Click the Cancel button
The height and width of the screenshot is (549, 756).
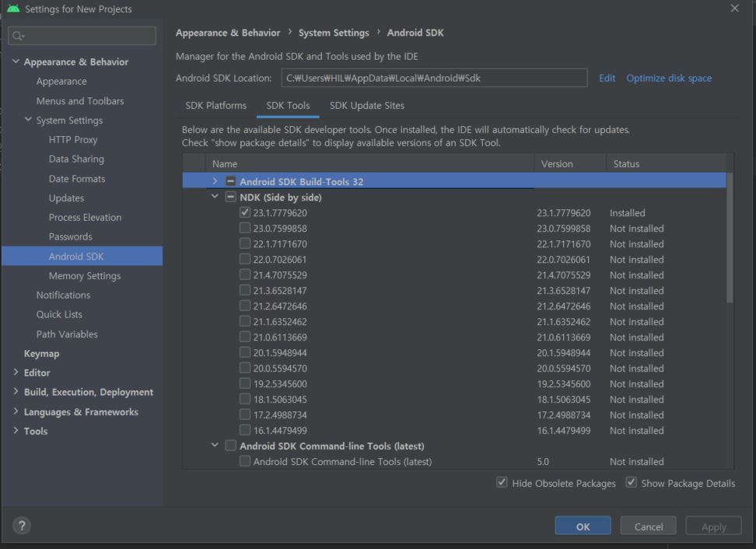[x=648, y=526]
